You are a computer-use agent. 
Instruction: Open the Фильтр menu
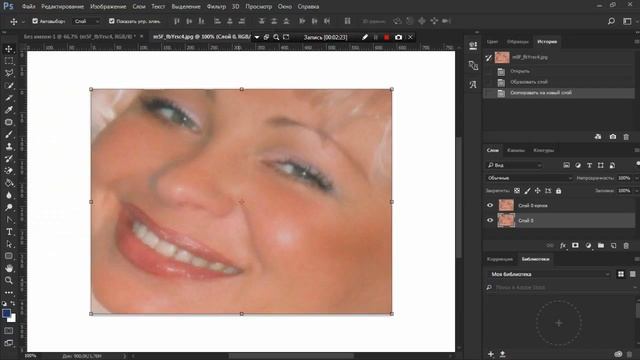[216, 7]
